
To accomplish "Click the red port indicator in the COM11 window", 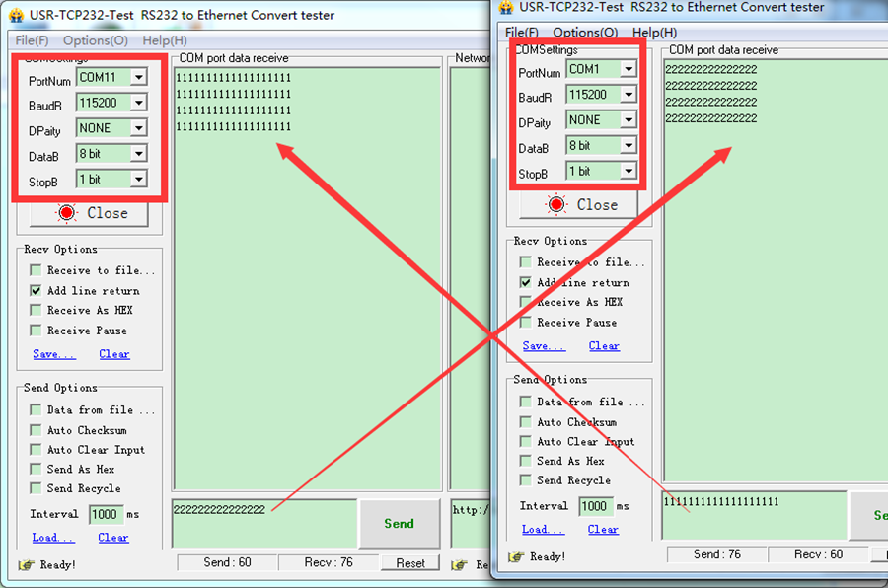I will pos(67,213).
